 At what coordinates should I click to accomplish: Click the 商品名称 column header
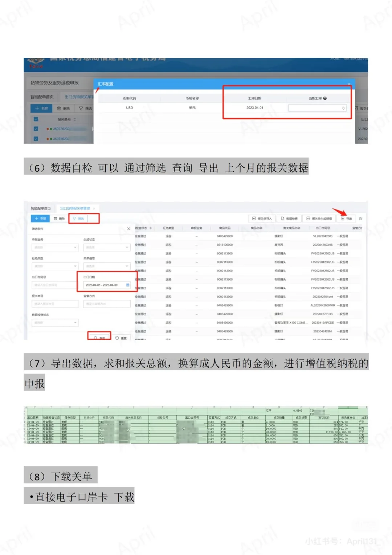[x=257, y=228]
